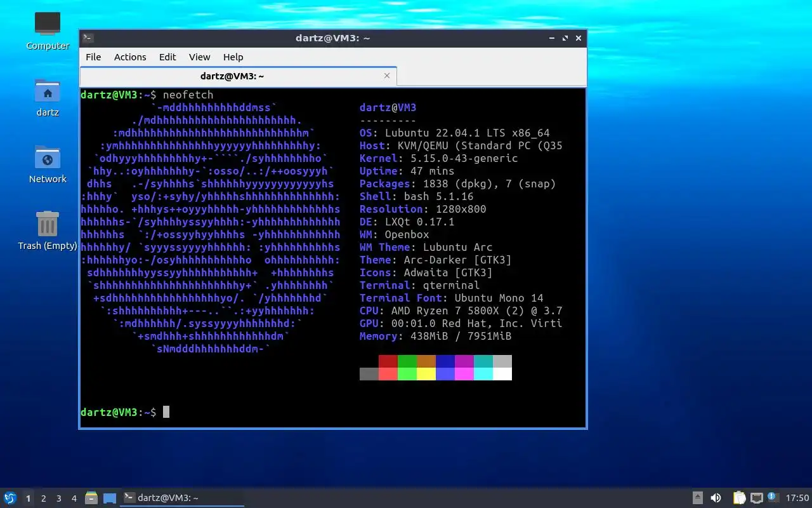Screen dimensions: 812x508
Task: Click the 'Packages: 1838 (dpkg), 7 (snap)' line
Action: tap(458, 184)
